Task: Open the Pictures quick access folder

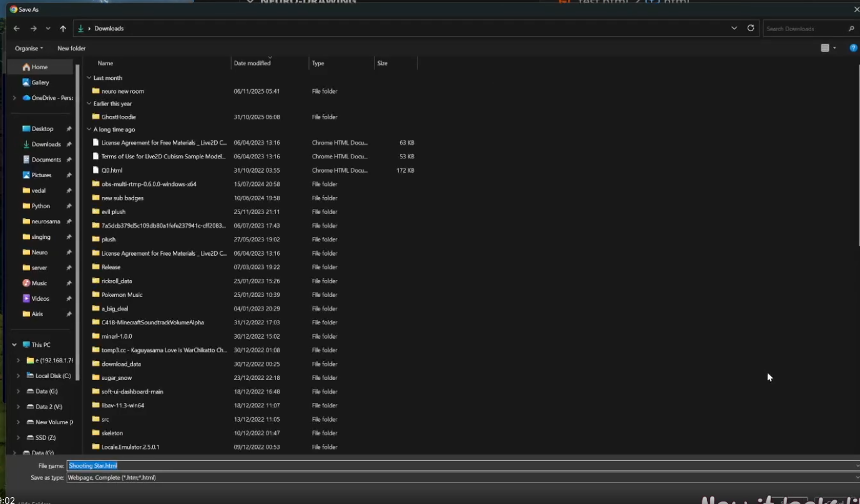Action: pos(42,175)
